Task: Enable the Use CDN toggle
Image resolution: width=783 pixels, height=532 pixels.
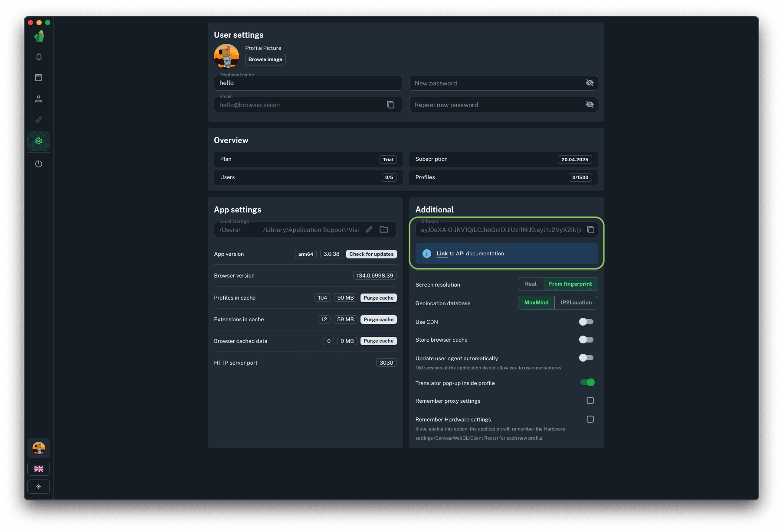Action: [x=586, y=322]
